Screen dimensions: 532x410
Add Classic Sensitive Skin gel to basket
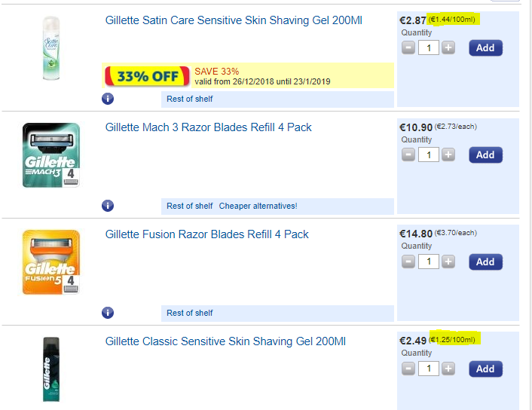point(485,369)
